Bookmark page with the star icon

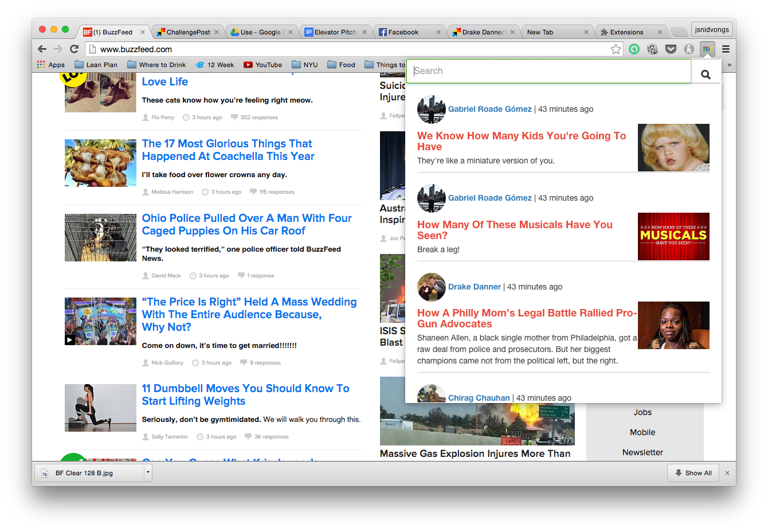(x=616, y=49)
